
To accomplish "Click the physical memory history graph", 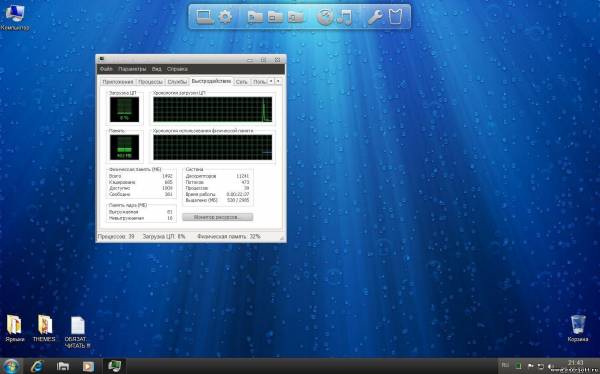I will point(212,147).
